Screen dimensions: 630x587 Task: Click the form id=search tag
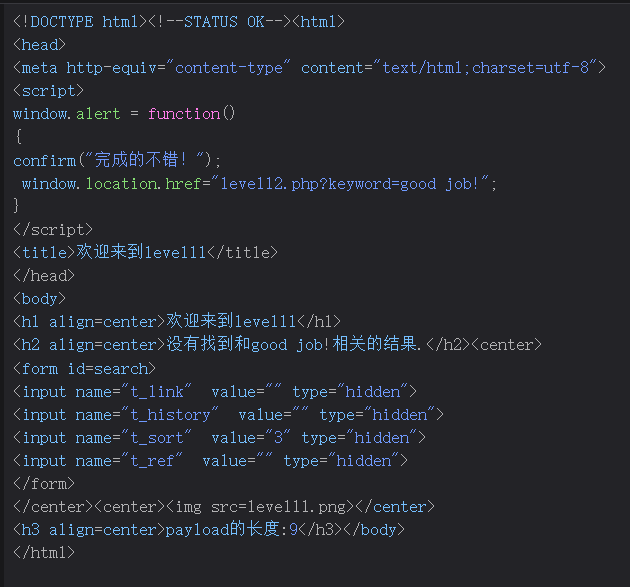click(84, 368)
